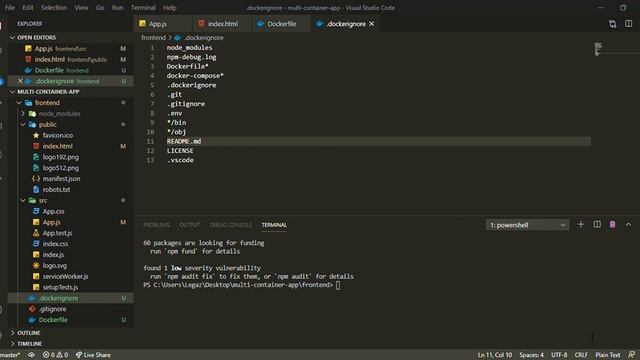
Task: Open the View menu
Action: pos(81,7)
